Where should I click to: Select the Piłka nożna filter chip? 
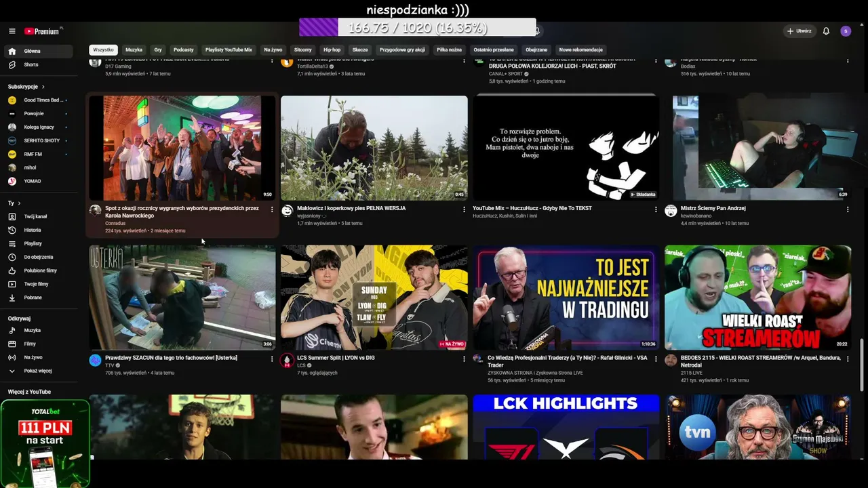click(x=449, y=50)
